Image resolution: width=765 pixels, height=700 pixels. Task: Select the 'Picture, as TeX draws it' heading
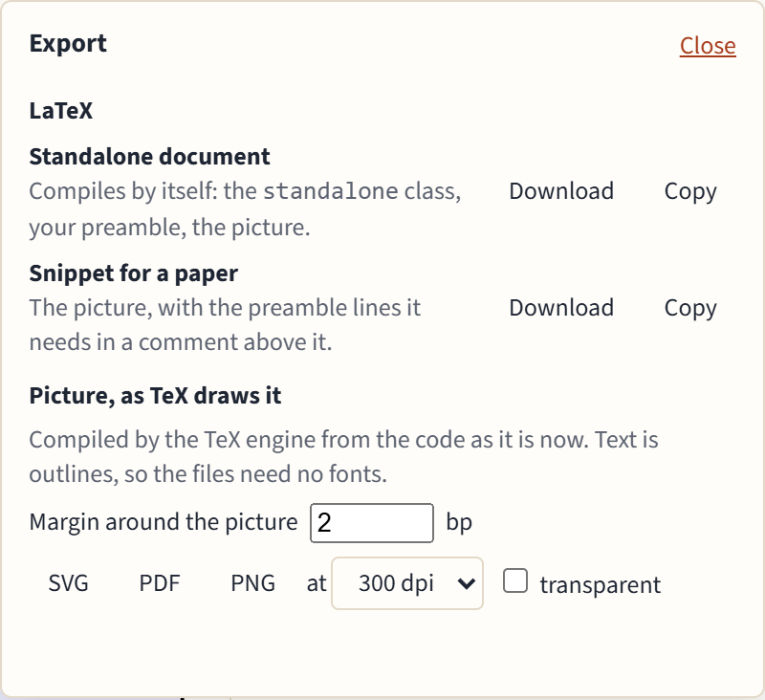[155, 395]
